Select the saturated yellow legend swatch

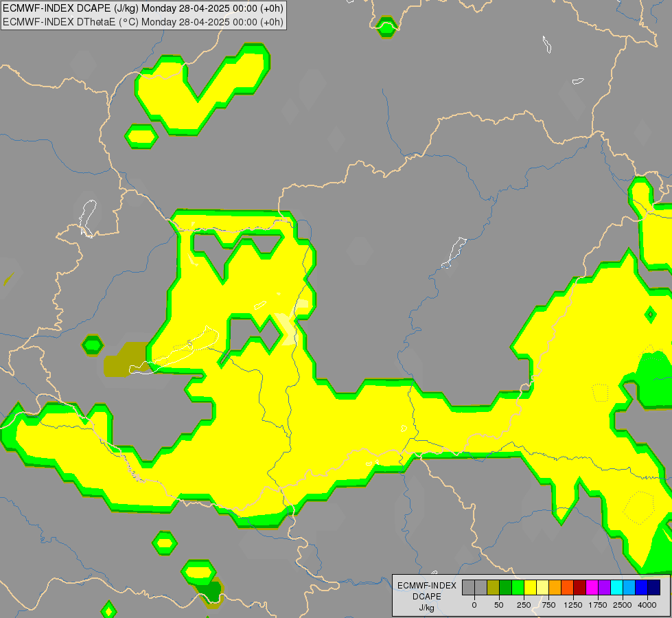[530, 587]
